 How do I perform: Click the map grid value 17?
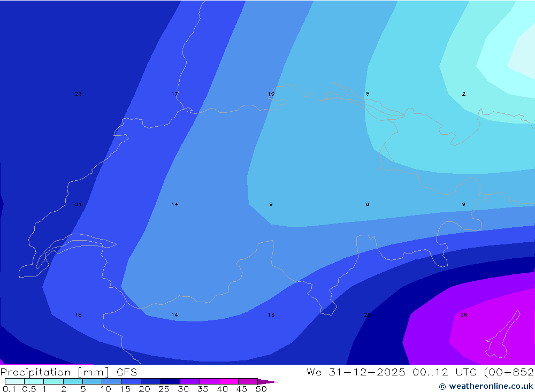pos(175,94)
